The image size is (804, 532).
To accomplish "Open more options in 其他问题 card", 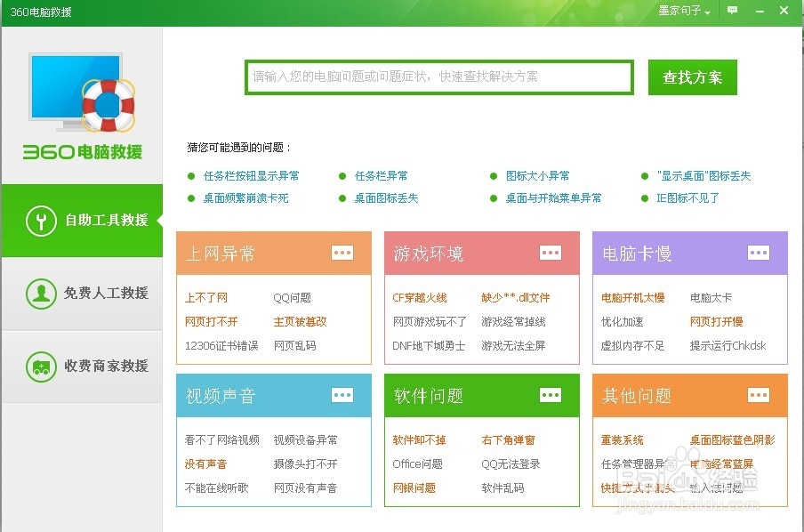I will pos(759,395).
